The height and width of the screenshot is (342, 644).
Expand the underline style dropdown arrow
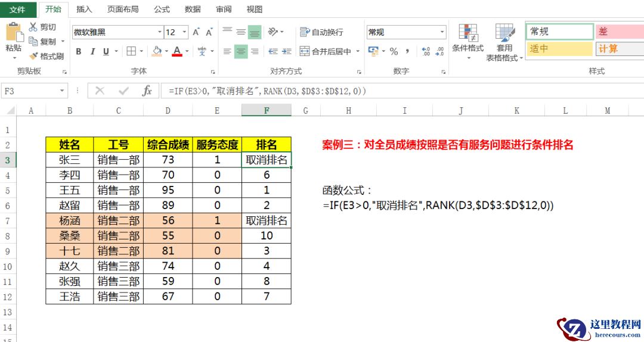116,51
